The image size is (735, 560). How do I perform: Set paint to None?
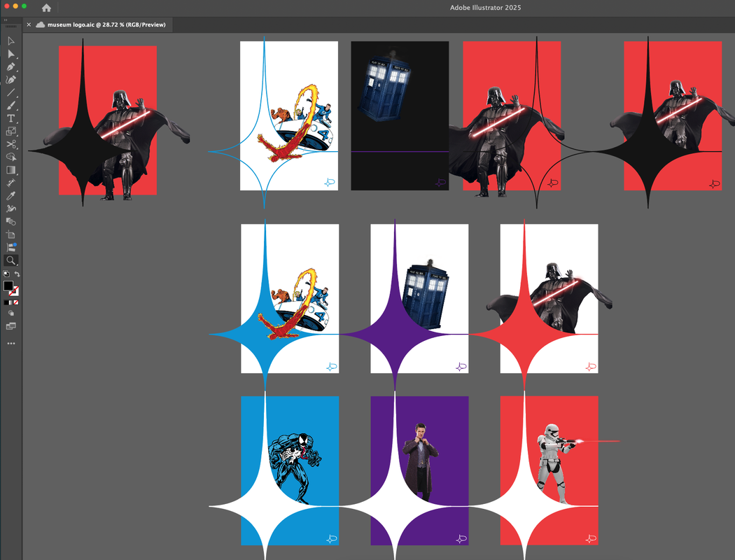16,302
